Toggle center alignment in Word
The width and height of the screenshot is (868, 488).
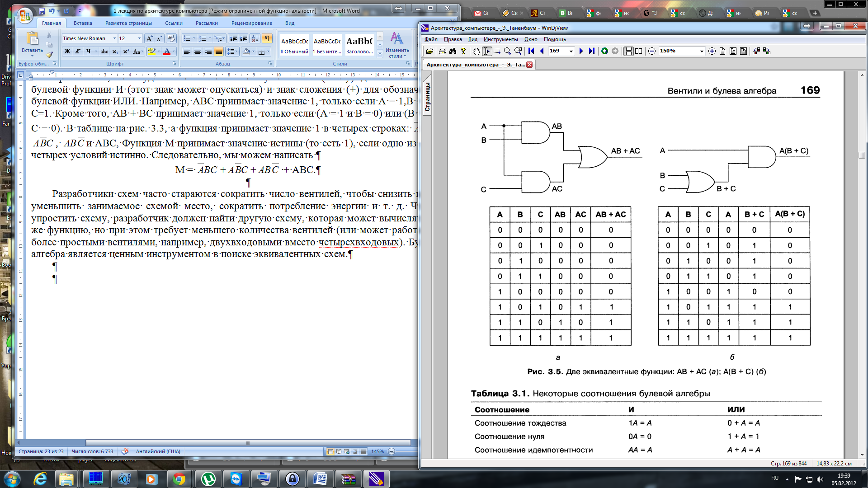tap(198, 52)
